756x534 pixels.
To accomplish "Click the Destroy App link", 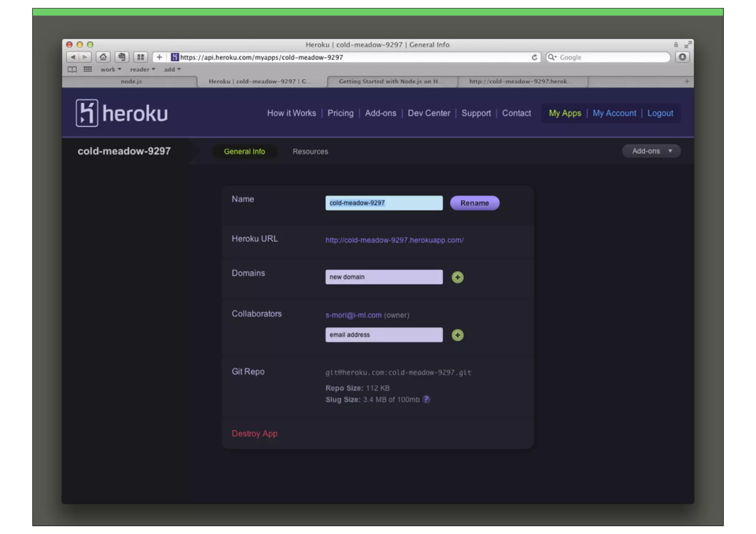I will coord(254,434).
